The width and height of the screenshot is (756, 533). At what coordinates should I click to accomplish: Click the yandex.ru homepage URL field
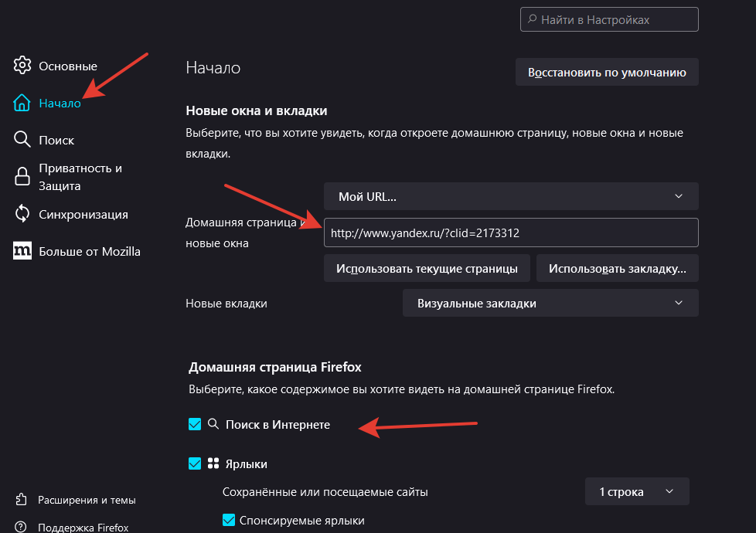click(510, 233)
